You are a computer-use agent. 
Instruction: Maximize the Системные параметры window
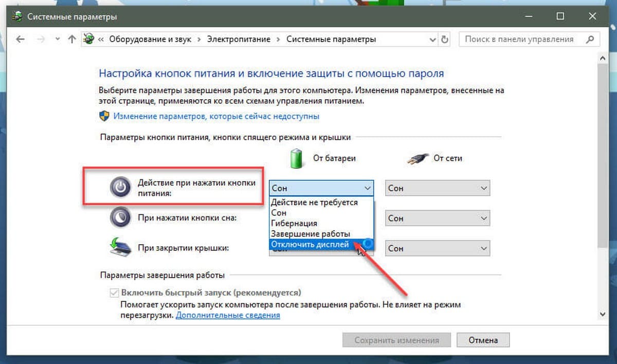560,16
